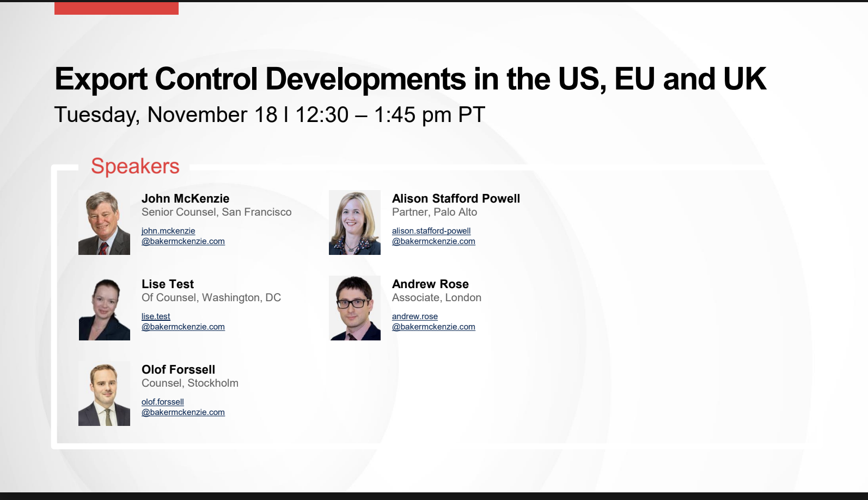Select Olof Forssell's headshot photo
Screen dimensions: 868x500
click(104, 394)
